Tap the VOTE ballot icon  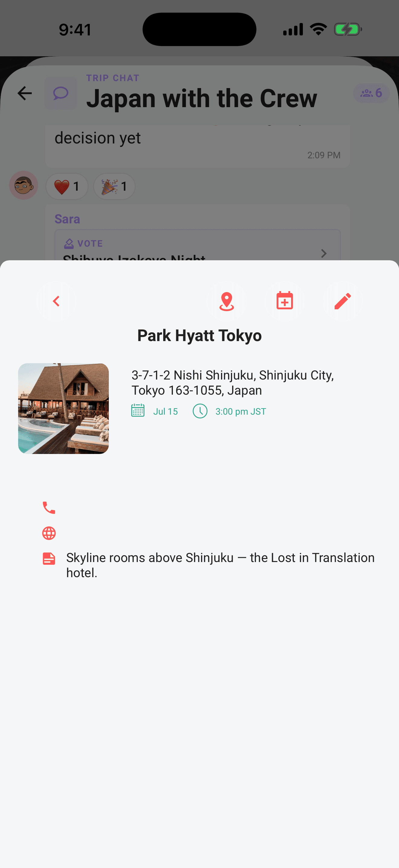click(69, 243)
